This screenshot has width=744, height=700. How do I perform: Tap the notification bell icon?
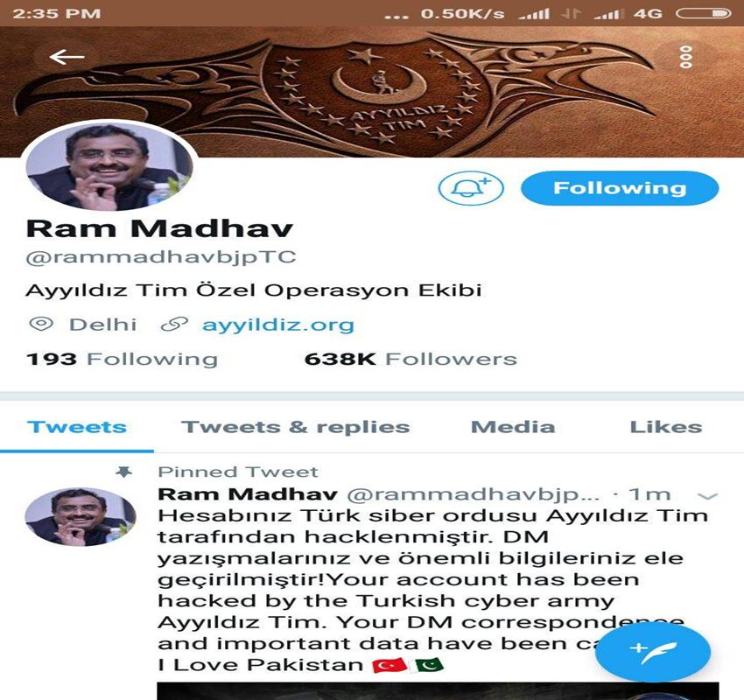pyautogui.click(x=471, y=188)
